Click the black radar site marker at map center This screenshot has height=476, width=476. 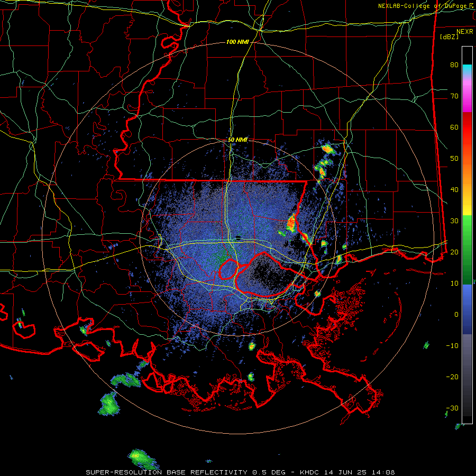239,237
